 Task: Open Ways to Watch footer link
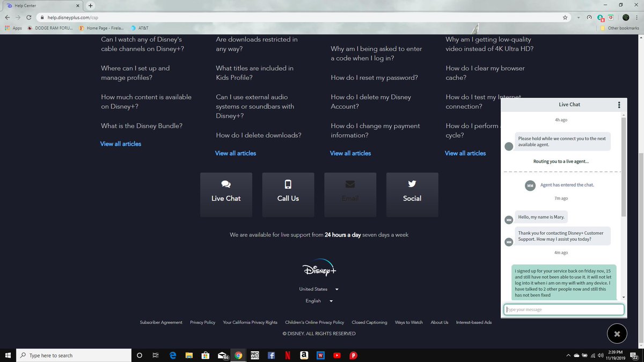coord(409,322)
